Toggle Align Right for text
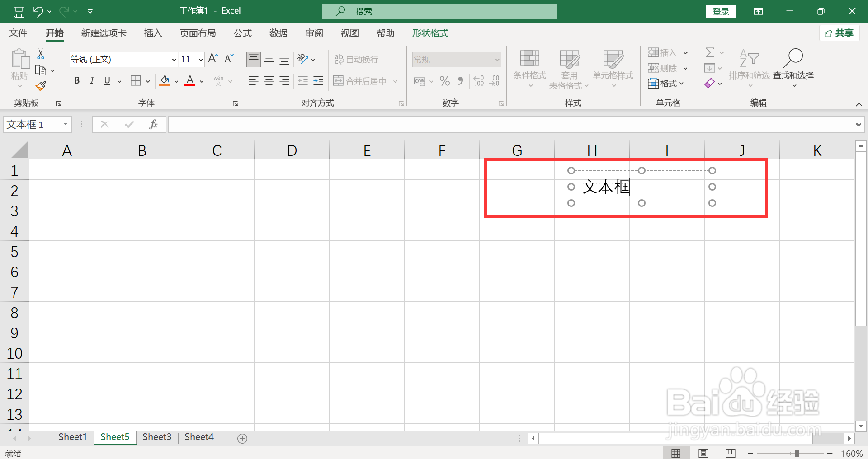Screen dimensions: 868x459 (284, 81)
